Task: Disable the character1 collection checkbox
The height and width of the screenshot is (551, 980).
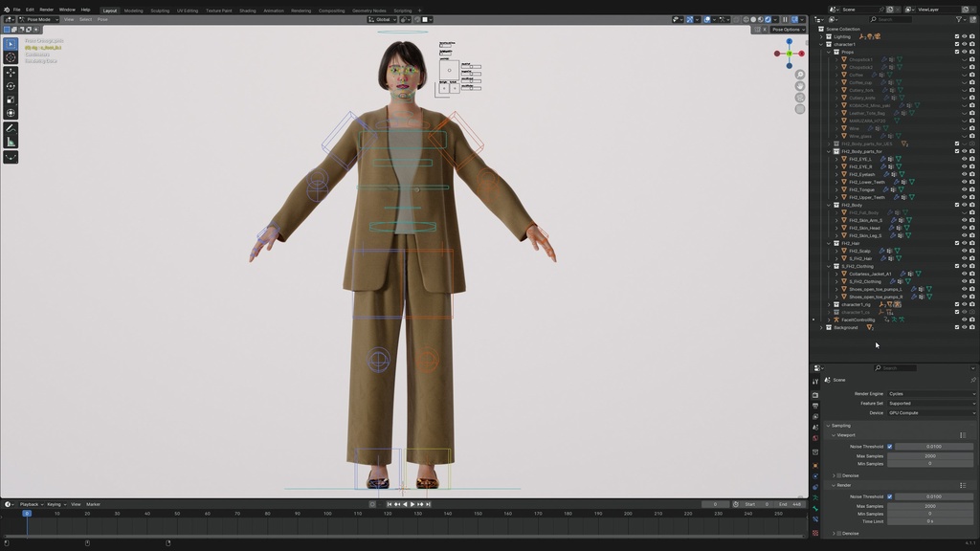Action: click(957, 44)
